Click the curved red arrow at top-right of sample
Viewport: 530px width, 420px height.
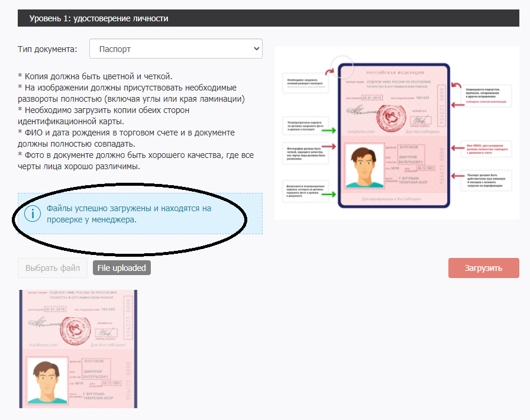[455, 88]
